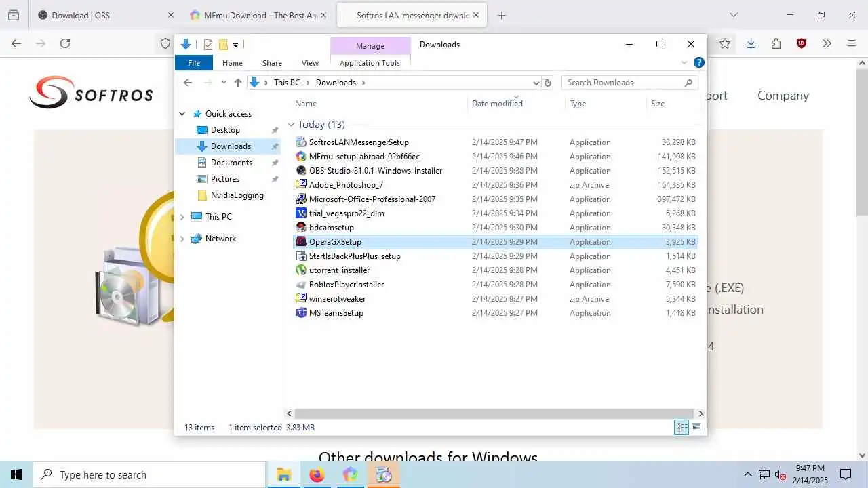This screenshot has width=868, height=488.
Task: Expand the Explorer ribbon chevron
Action: [x=684, y=62]
